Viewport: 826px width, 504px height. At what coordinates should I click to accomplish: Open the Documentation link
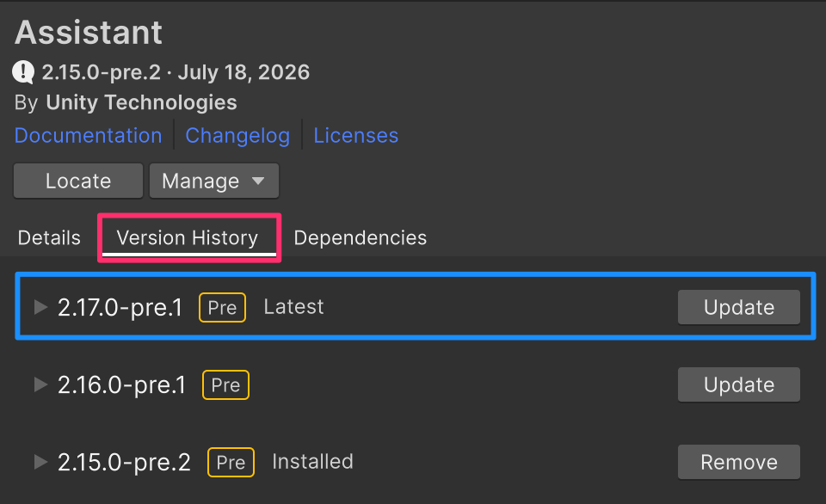coord(88,135)
